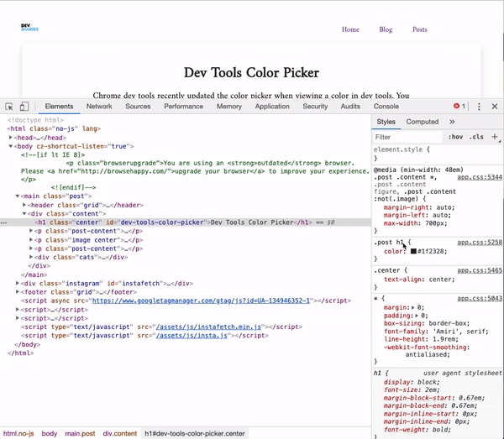Toggle the :hov element state pane
504x439 pixels.
[x=455, y=137]
